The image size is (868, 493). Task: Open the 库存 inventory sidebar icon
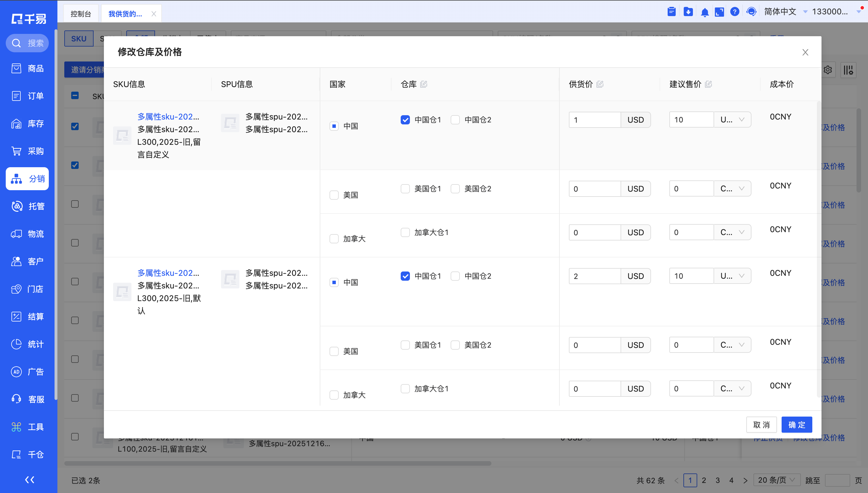click(x=16, y=124)
